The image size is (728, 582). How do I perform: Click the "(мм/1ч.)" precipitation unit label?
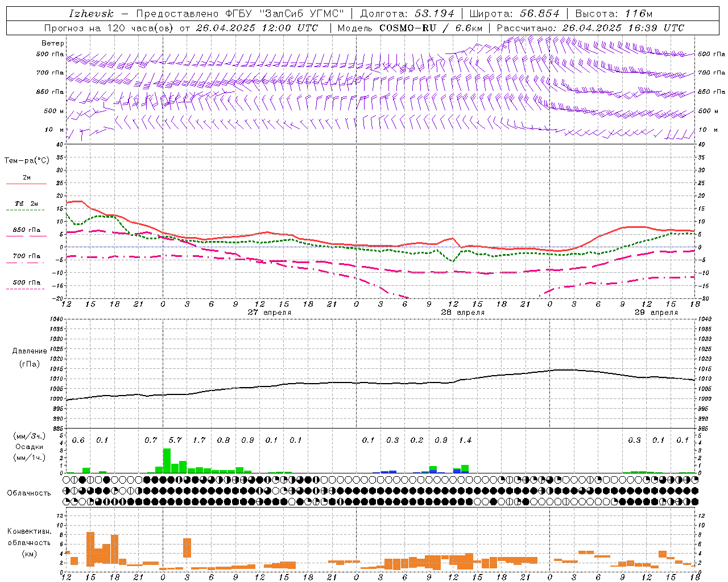click(x=30, y=458)
